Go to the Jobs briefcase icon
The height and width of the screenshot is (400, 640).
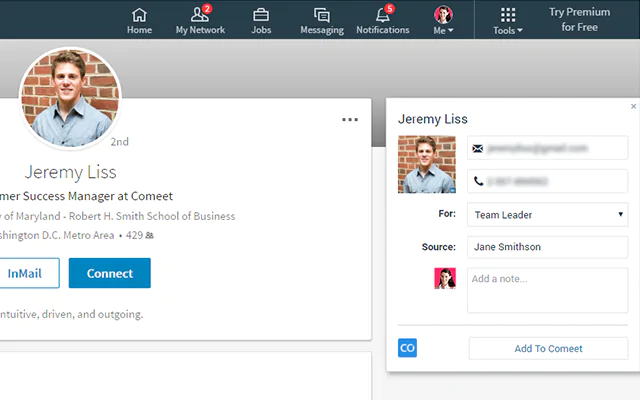pos(261,20)
